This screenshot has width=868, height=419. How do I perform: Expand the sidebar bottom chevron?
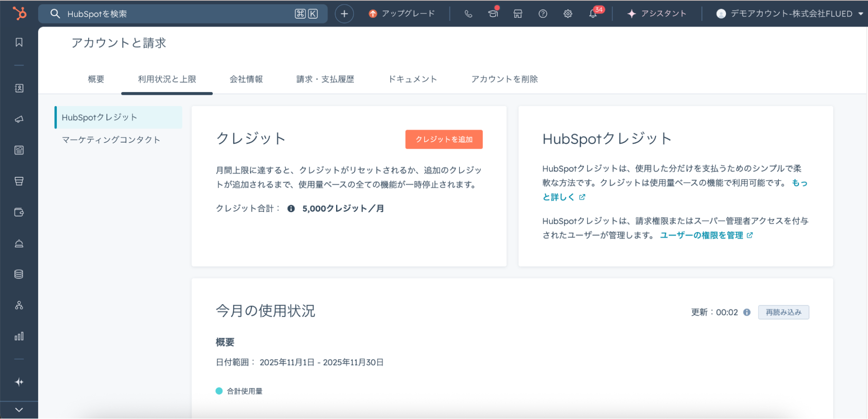coord(19,409)
